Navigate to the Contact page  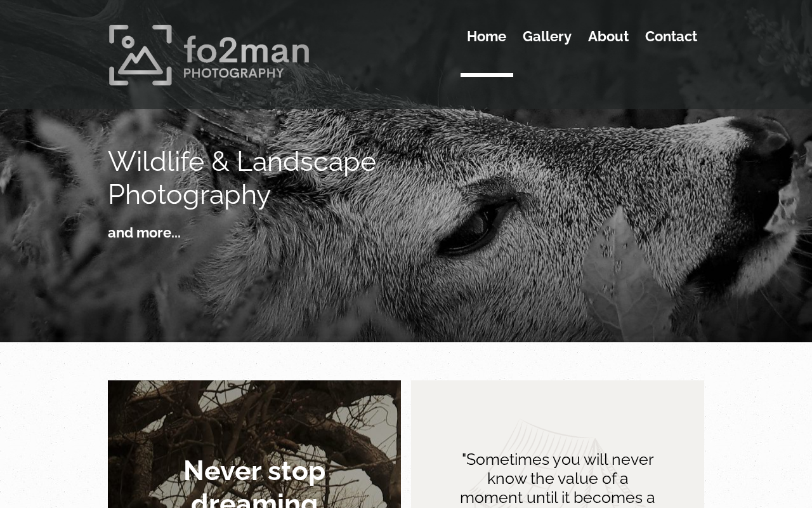pyautogui.click(x=671, y=36)
